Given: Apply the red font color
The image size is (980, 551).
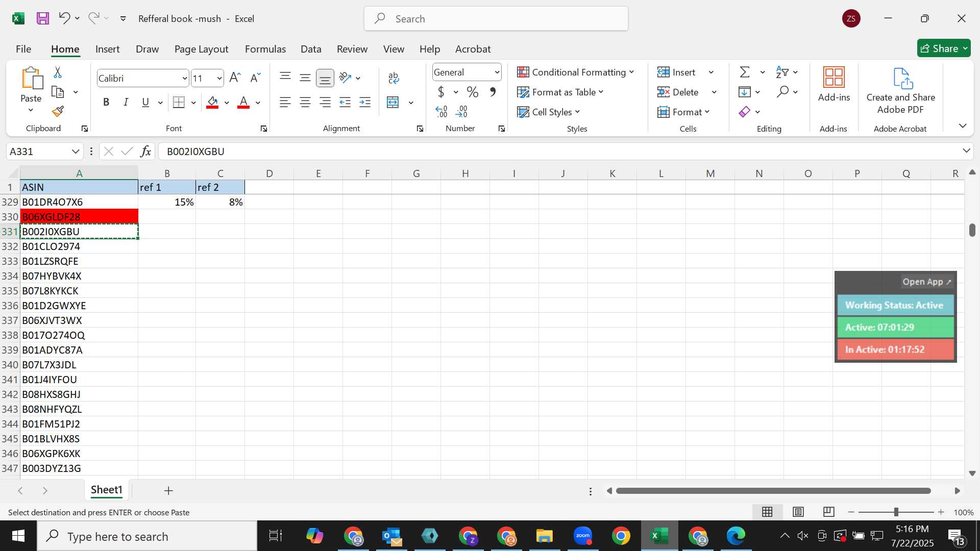Looking at the screenshot, I should tap(243, 102).
